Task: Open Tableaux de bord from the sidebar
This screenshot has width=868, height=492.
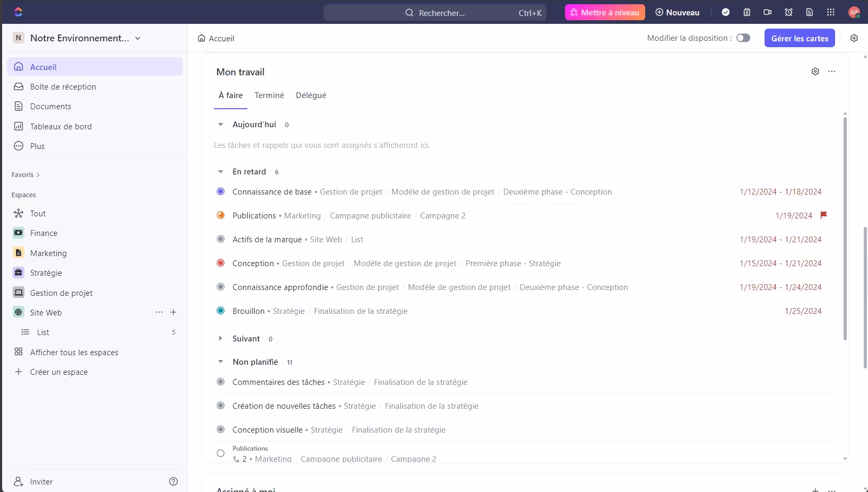Action: point(60,126)
